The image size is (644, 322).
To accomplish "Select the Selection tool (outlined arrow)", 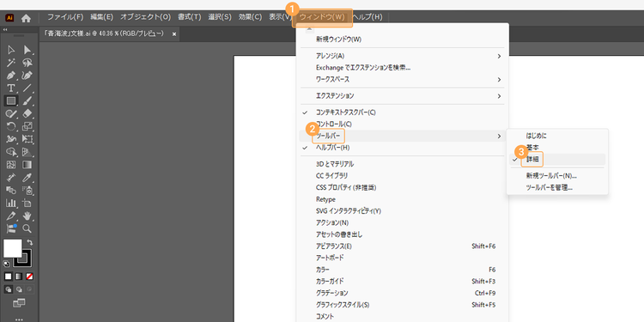I will [11, 50].
